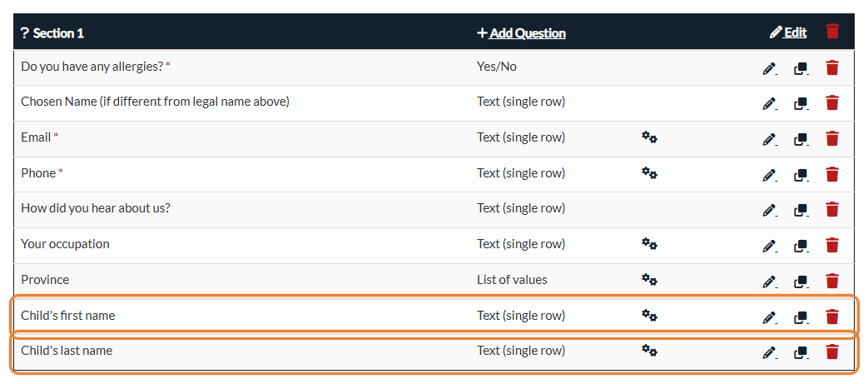Click the 'Yes/No' type value
Image resolution: width=868 pixels, height=384 pixels.
(x=497, y=67)
